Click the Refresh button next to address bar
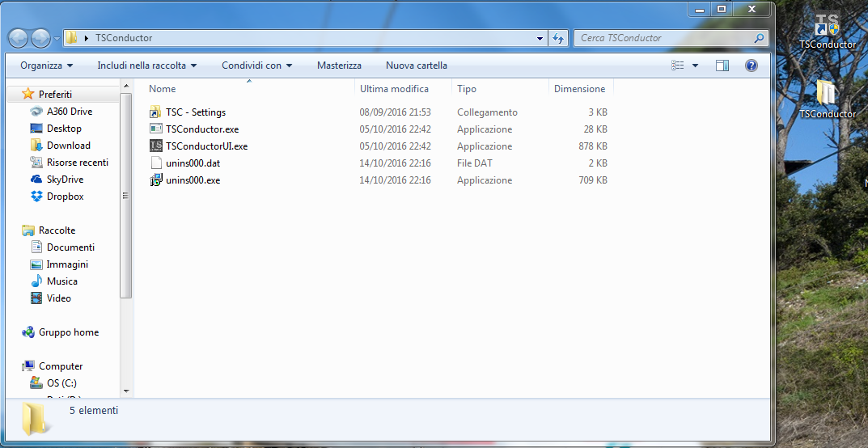The image size is (868, 448). pos(558,38)
